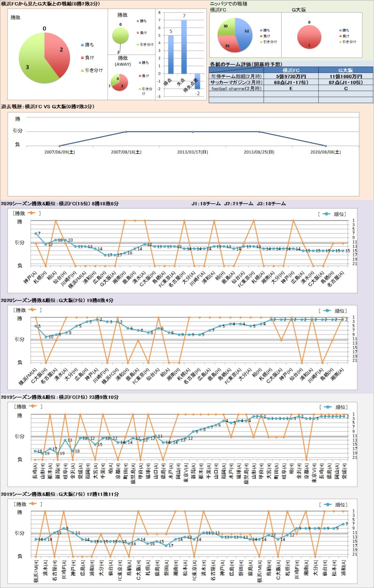
Task: Select the red slice labeled 2 in the large pie
Action: coord(58,52)
